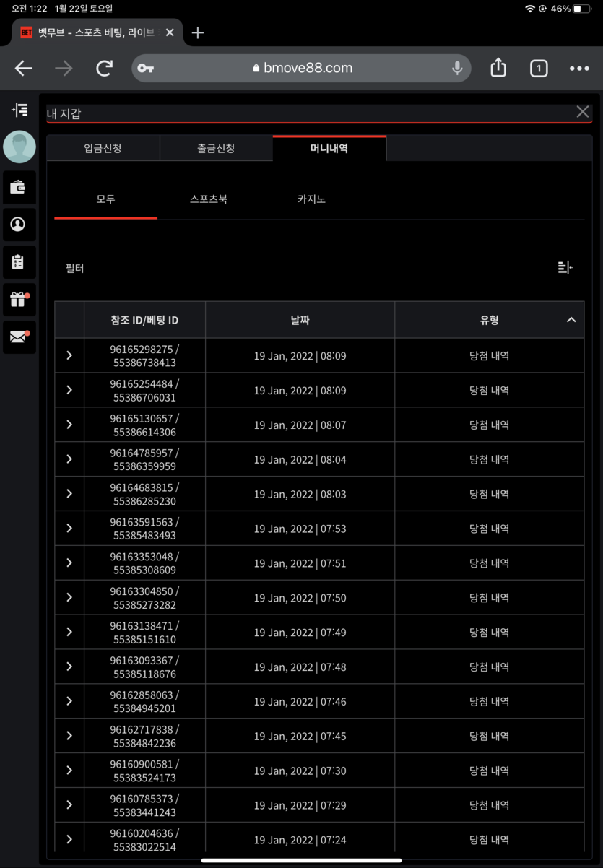This screenshot has height=868, width=603.
Task: Expand row 96165298275 / 55386738413
Action: pos(69,355)
